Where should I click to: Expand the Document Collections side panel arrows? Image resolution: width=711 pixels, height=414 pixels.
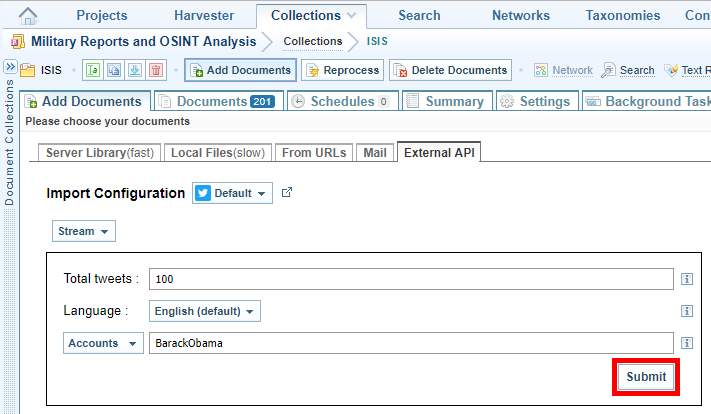click(x=9, y=68)
